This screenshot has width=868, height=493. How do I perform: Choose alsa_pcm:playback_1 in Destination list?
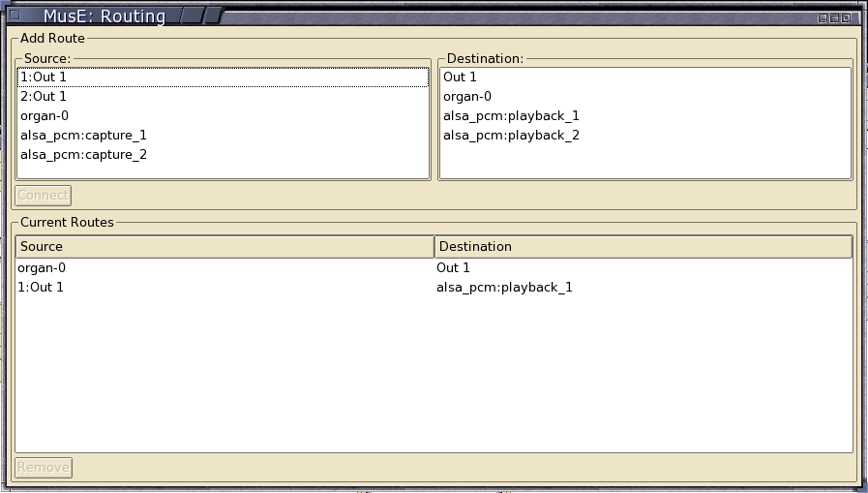tap(644, 116)
